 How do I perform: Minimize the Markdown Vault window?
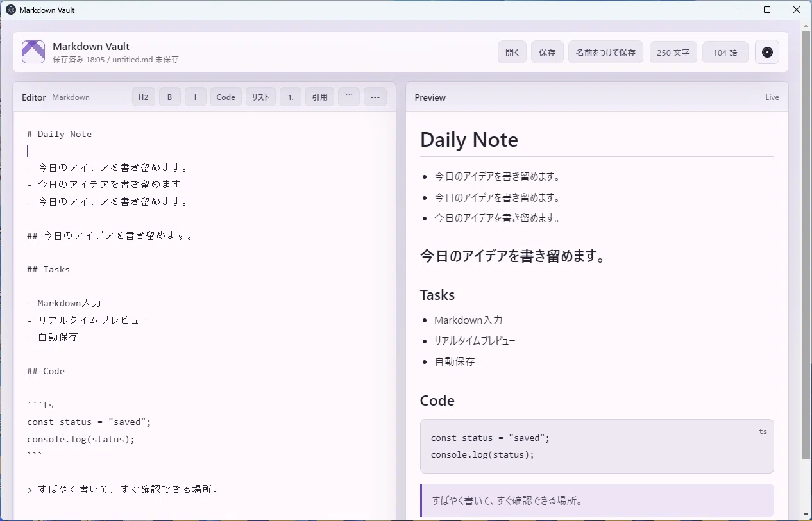738,10
